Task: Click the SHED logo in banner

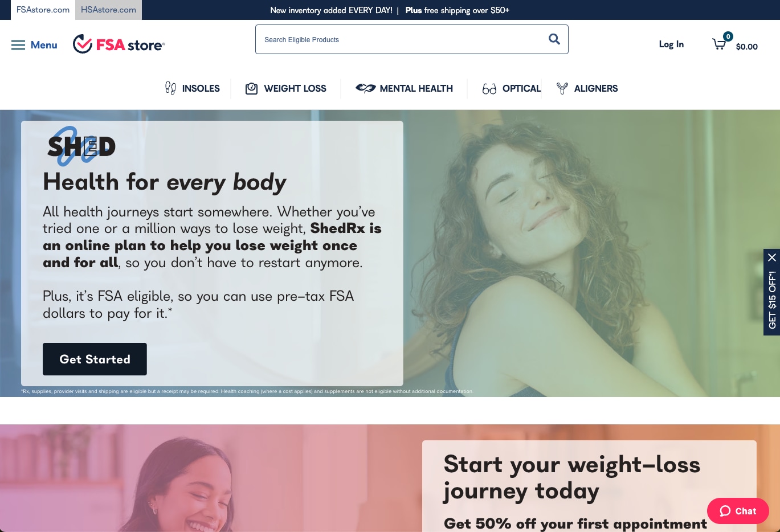Action: (x=81, y=146)
